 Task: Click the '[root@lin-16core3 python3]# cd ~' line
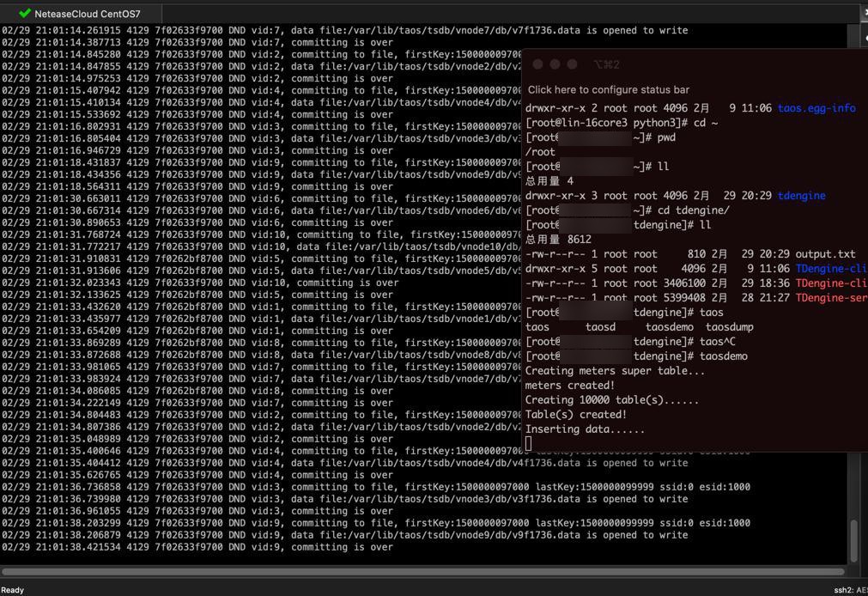point(622,123)
